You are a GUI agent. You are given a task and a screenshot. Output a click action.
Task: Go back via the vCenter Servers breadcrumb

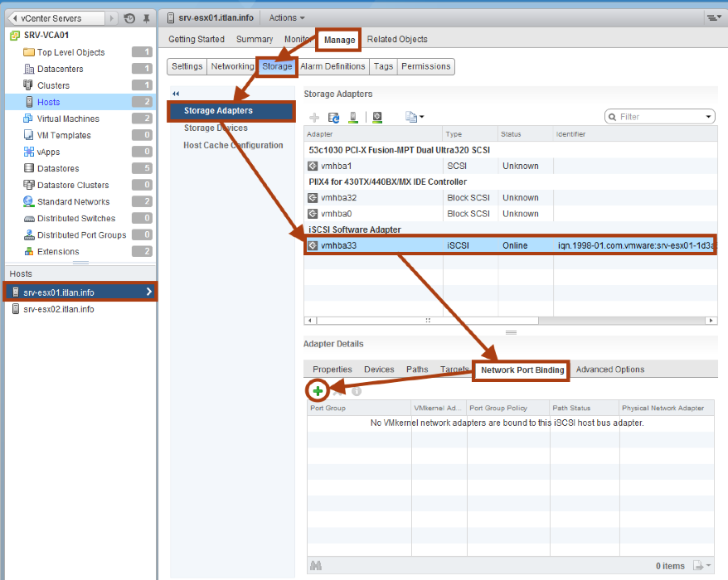[x=57, y=18]
